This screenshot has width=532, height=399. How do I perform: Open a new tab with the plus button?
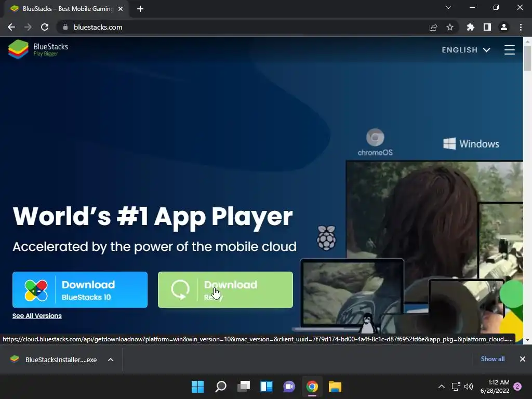coord(140,9)
